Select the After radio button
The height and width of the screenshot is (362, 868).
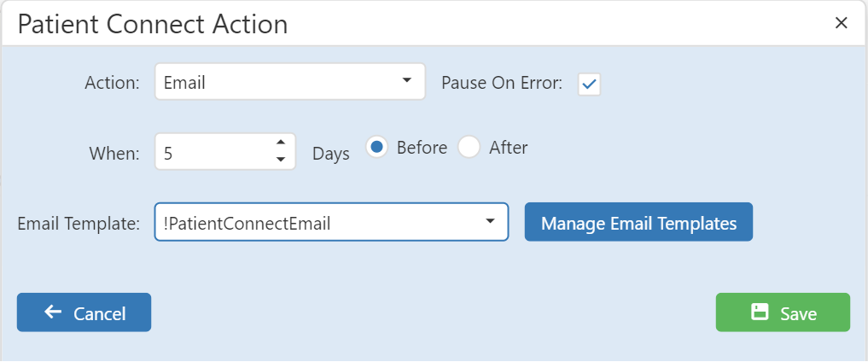coord(469,147)
